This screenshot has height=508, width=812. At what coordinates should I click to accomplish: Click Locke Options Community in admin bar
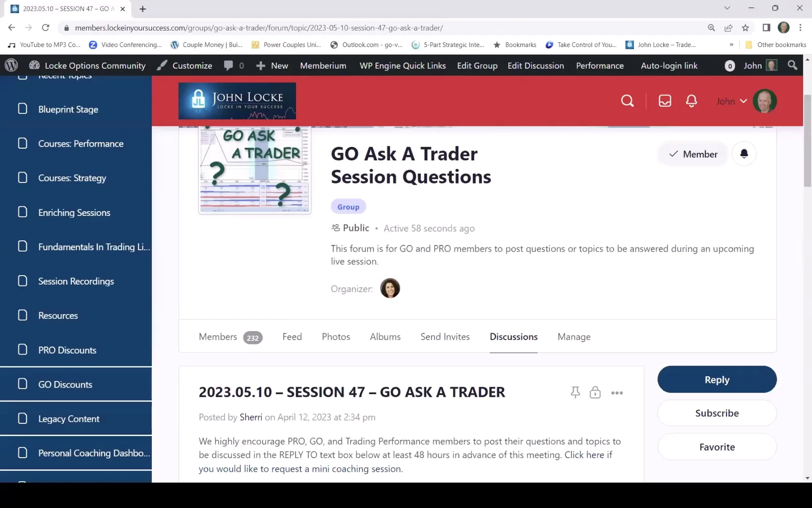[x=87, y=65]
